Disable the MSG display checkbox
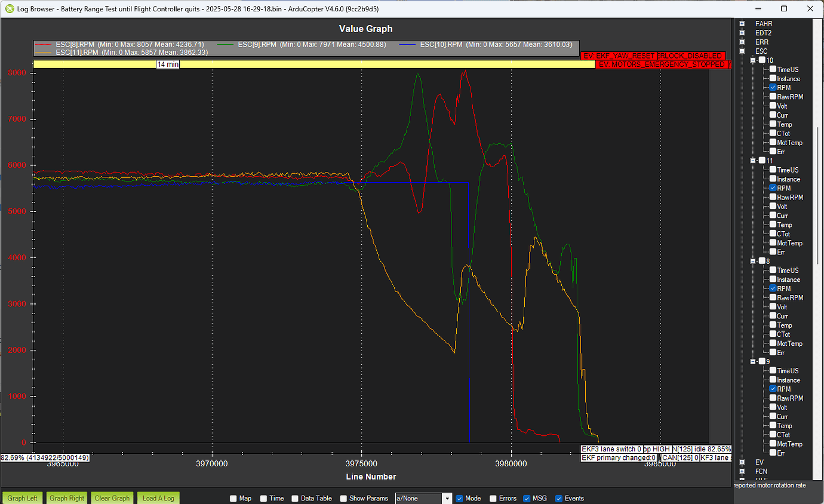 tap(527, 498)
